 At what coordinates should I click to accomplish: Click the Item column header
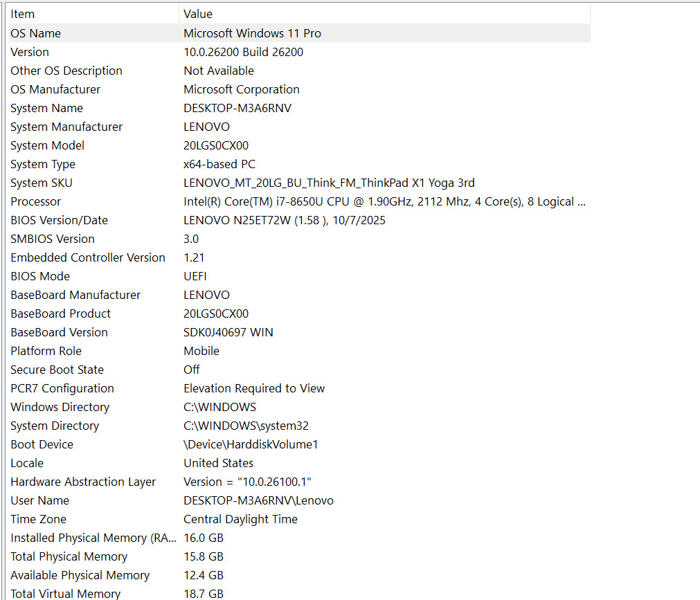point(93,14)
